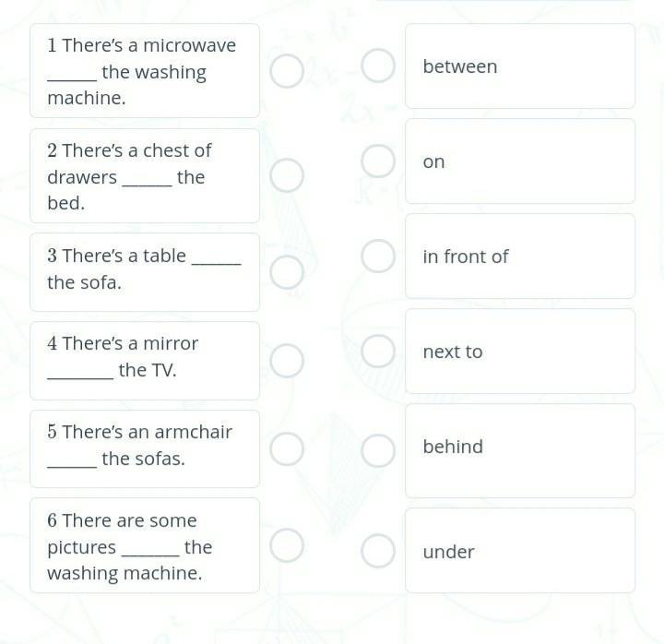Click sentence 6 about pictures and washing machine
Image resolution: width=664 pixels, height=644 pixels.
[x=145, y=545]
